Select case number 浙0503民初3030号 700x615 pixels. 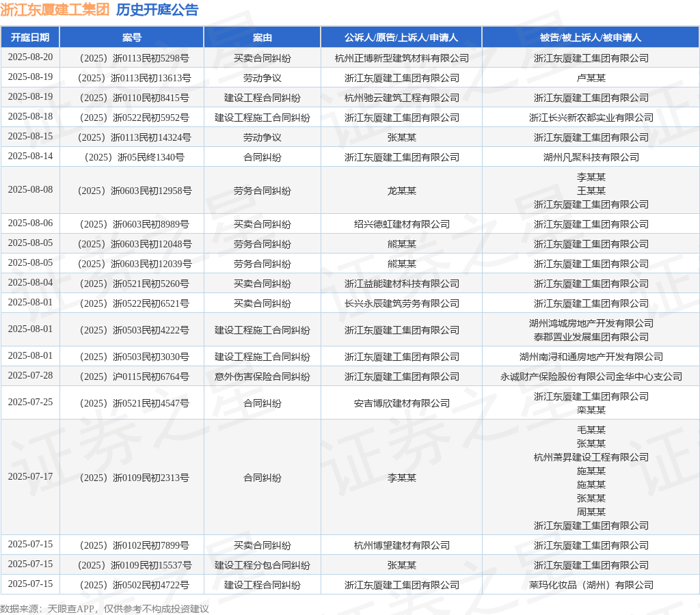[x=151, y=357]
